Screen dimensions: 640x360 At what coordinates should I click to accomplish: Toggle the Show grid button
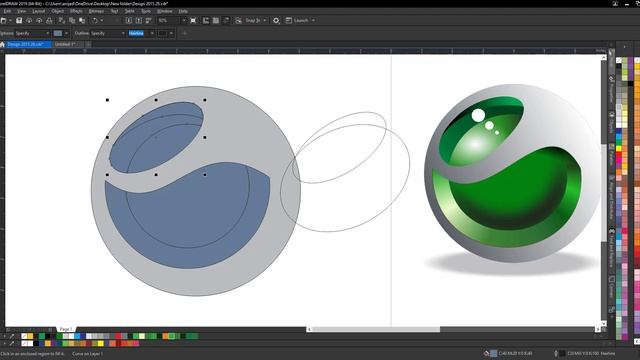pos(216,20)
